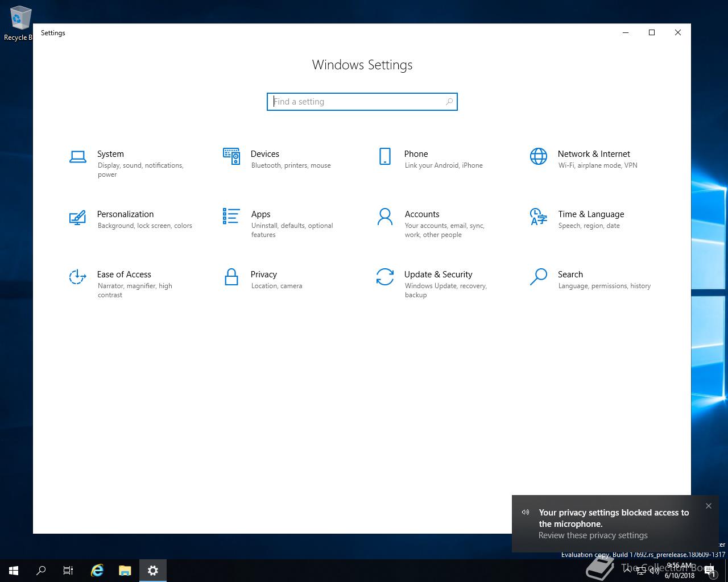Click speaker icon in microphone notification
The height and width of the screenshot is (582, 728).
point(526,512)
